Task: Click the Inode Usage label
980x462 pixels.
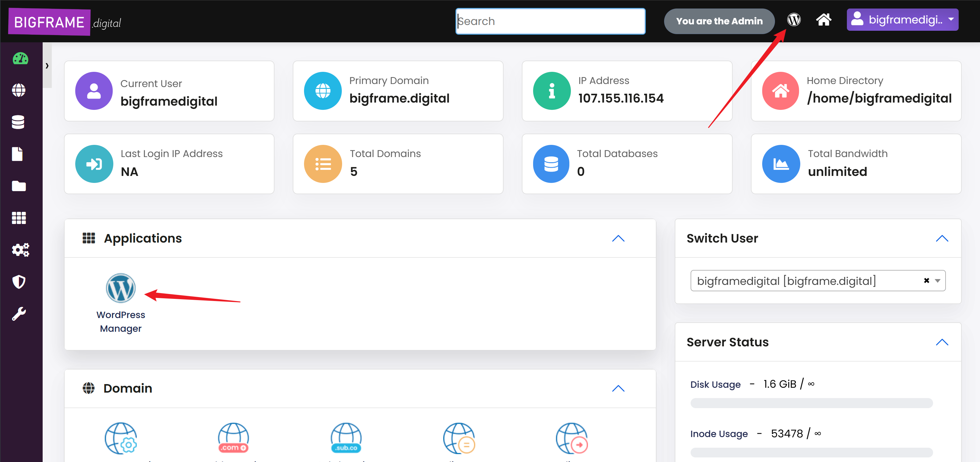Action: (x=719, y=434)
